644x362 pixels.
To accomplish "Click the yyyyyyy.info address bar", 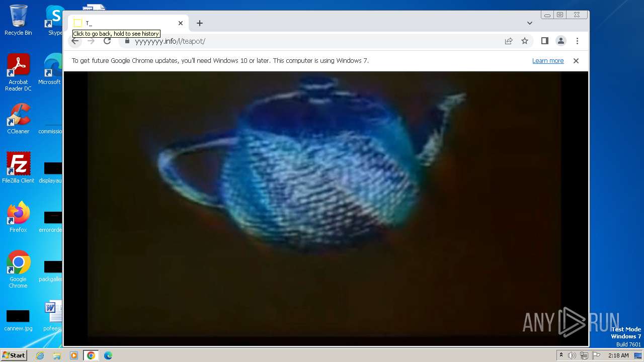I will [312, 41].
